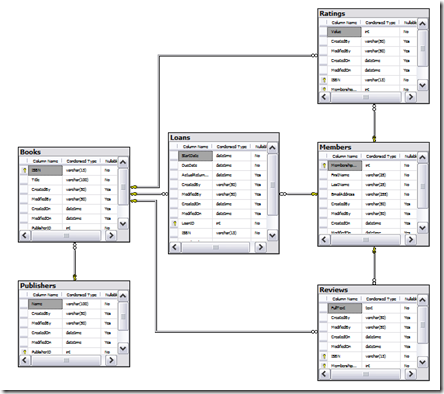Click scroll-up arrow in Publishers table
This screenshot has height=394, width=444.
[x=123, y=296]
